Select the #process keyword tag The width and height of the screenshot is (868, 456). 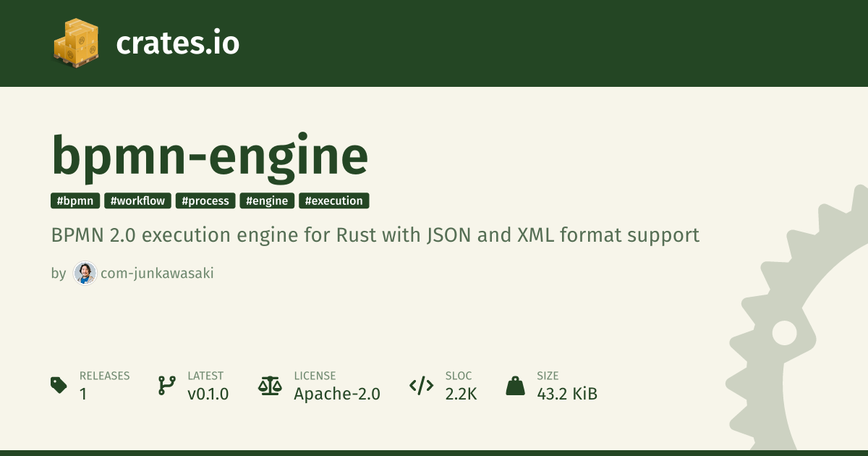[205, 201]
